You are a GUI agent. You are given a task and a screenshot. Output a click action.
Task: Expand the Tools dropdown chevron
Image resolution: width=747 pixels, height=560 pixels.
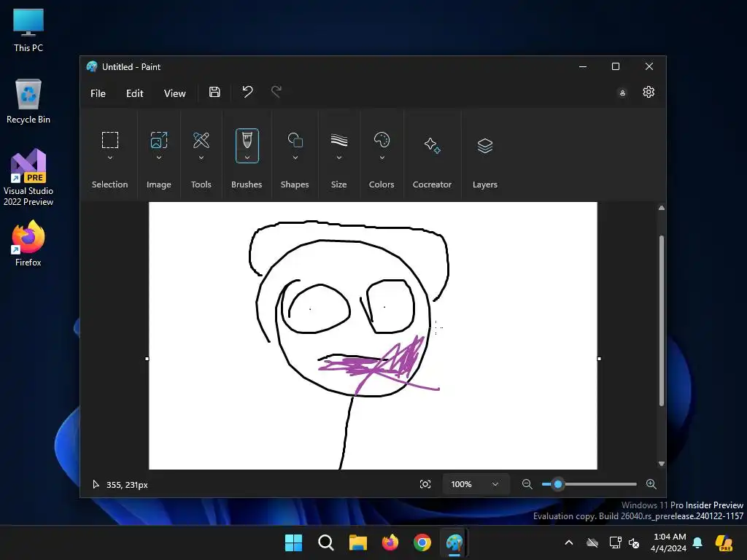tap(201, 157)
